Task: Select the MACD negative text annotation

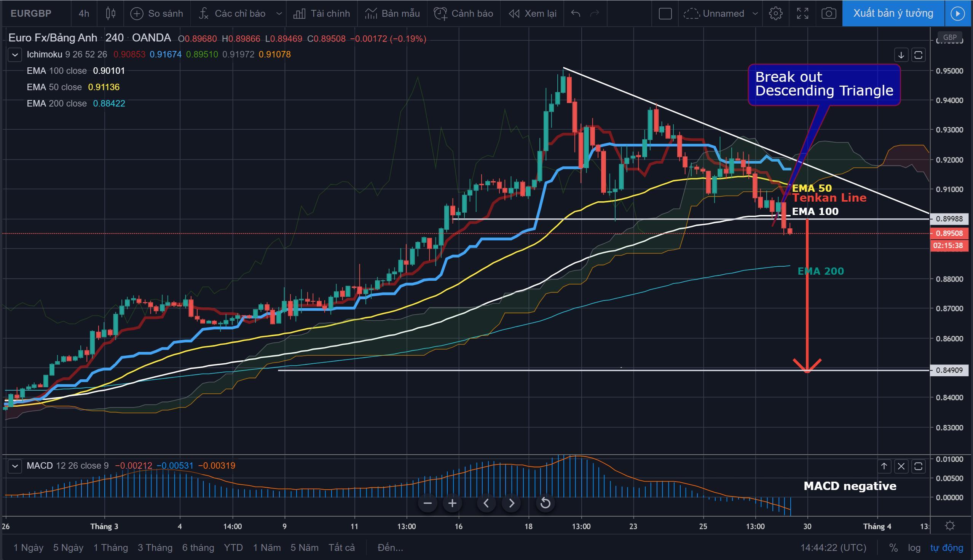Action: click(850, 486)
